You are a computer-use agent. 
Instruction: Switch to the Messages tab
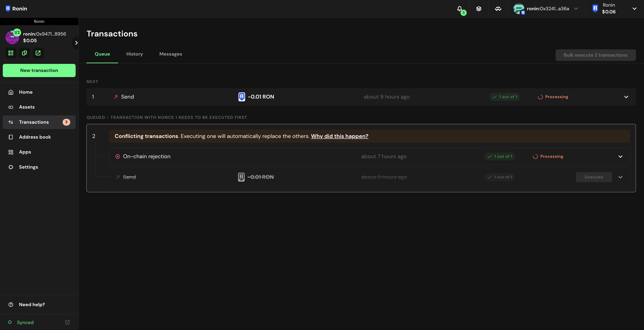coord(171,54)
